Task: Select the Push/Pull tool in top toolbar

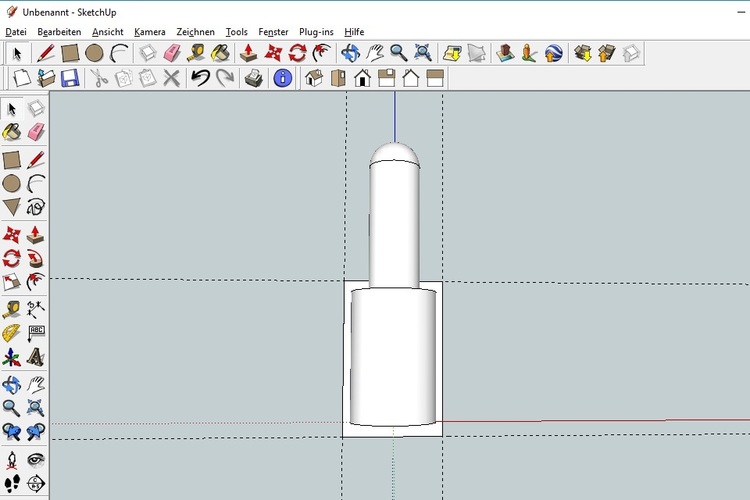Action: pos(248,53)
